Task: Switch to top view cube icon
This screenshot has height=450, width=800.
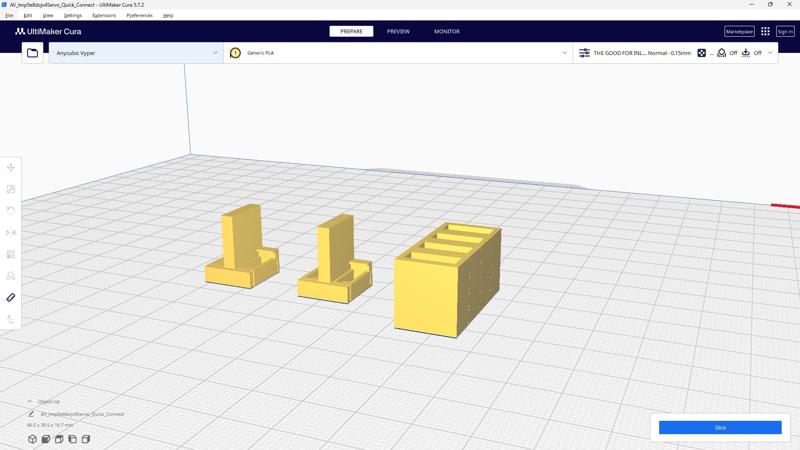Action: coord(59,439)
